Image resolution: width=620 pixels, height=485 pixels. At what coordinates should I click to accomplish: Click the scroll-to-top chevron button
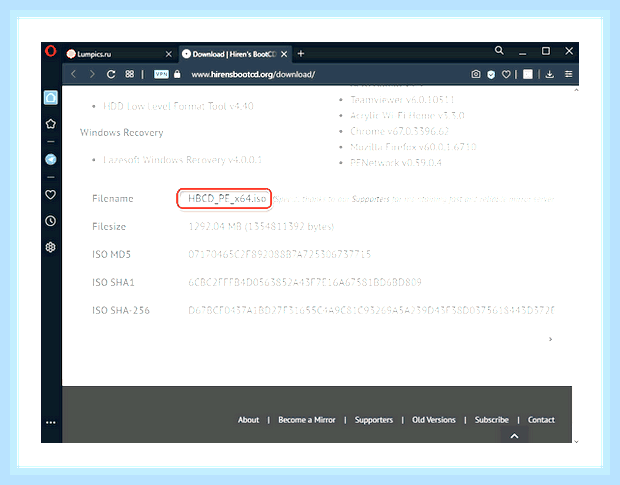pyautogui.click(x=514, y=436)
